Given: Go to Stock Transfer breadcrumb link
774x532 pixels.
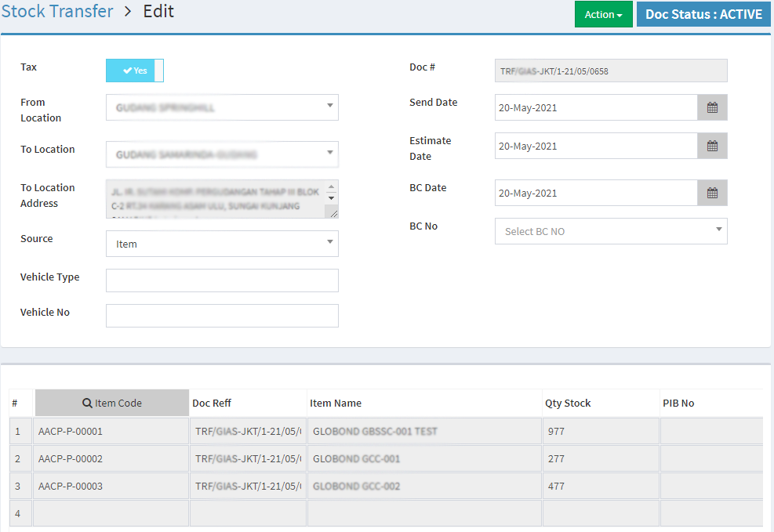Looking at the screenshot, I should coord(57,12).
